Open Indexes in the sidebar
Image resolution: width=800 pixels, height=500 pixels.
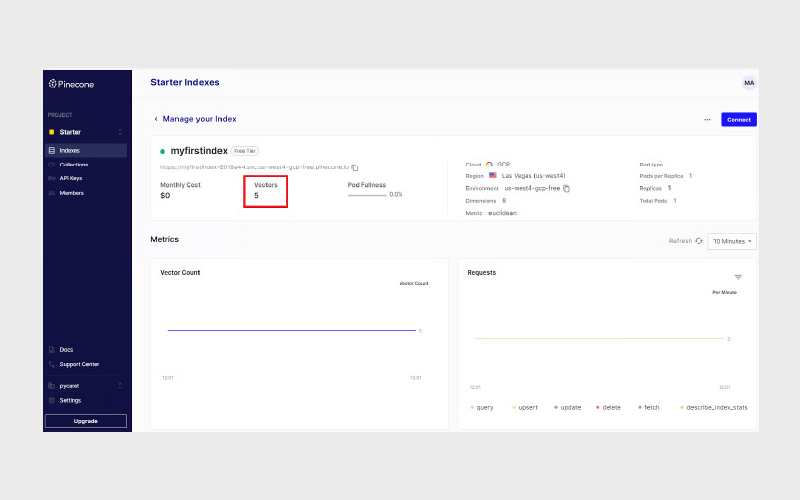click(x=86, y=151)
